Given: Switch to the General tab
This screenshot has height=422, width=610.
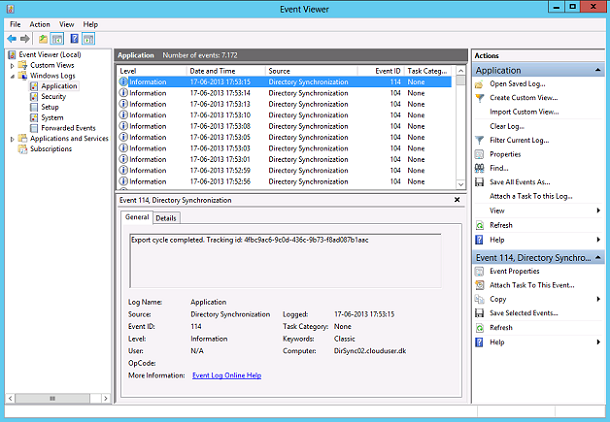Looking at the screenshot, I should point(137,217).
